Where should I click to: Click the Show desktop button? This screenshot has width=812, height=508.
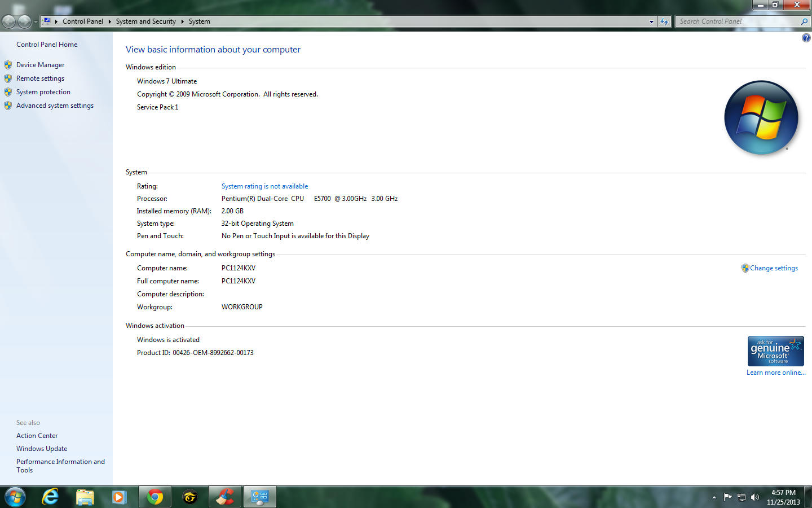808,497
